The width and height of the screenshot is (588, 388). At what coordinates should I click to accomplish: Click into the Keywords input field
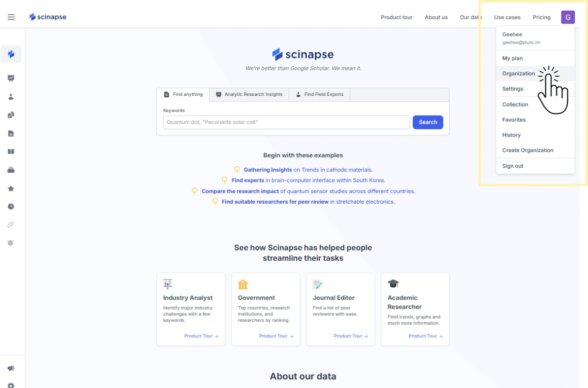point(286,122)
